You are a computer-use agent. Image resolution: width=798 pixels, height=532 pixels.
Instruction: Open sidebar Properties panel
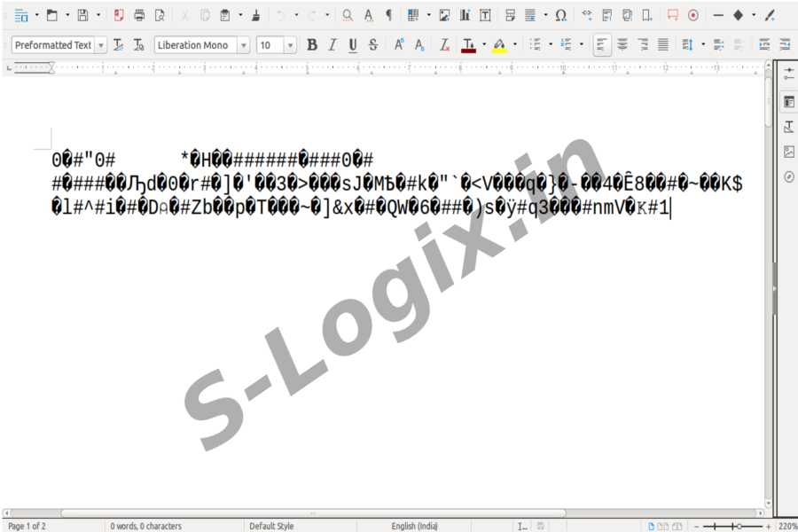789,102
